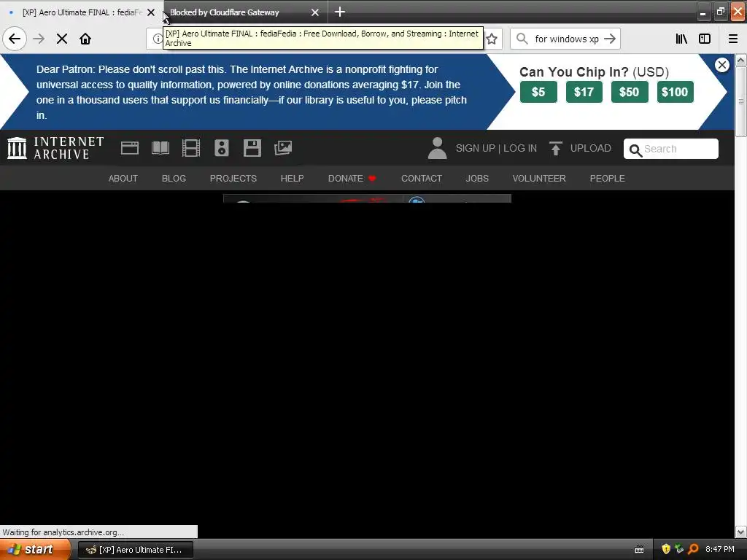Open Internet Archive Web section icon
The width and height of the screenshot is (747, 560).
(130, 148)
